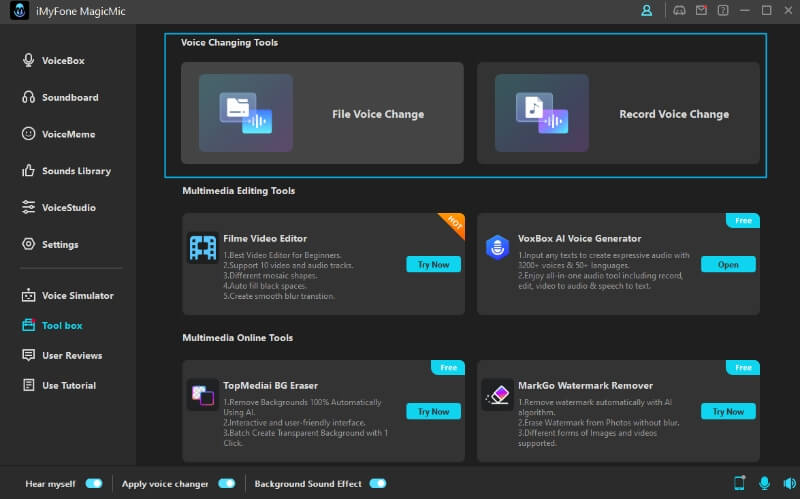Click the TopMediai BG Eraser icon

pyautogui.click(x=203, y=395)
